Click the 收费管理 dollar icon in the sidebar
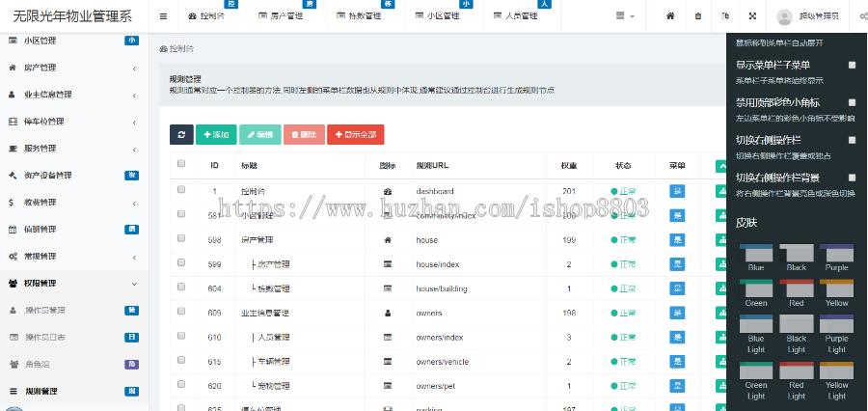The image size is (868, 411). tap(12, 203)
